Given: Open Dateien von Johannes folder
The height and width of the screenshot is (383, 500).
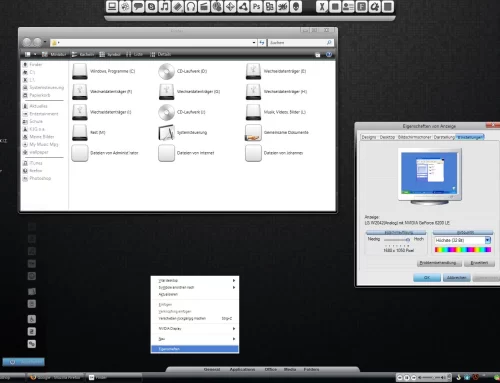Looking at the screenshot, I should click(x=275, y=153).
